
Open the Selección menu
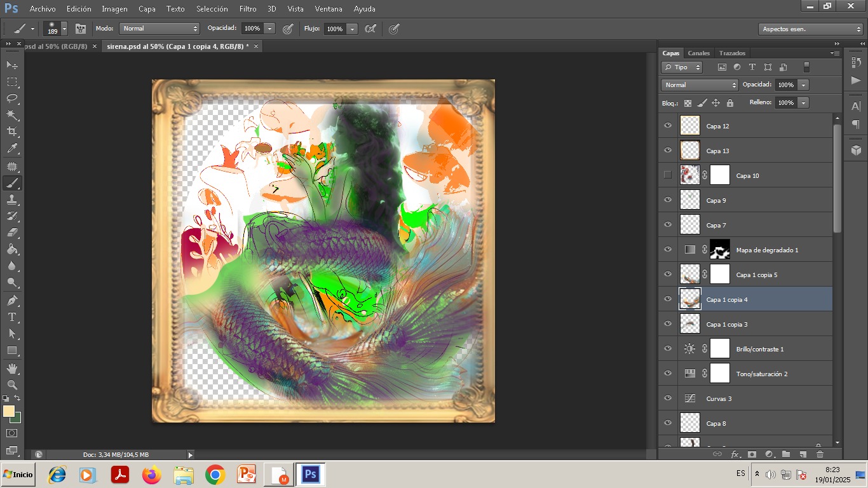click(x=212, y=9)
